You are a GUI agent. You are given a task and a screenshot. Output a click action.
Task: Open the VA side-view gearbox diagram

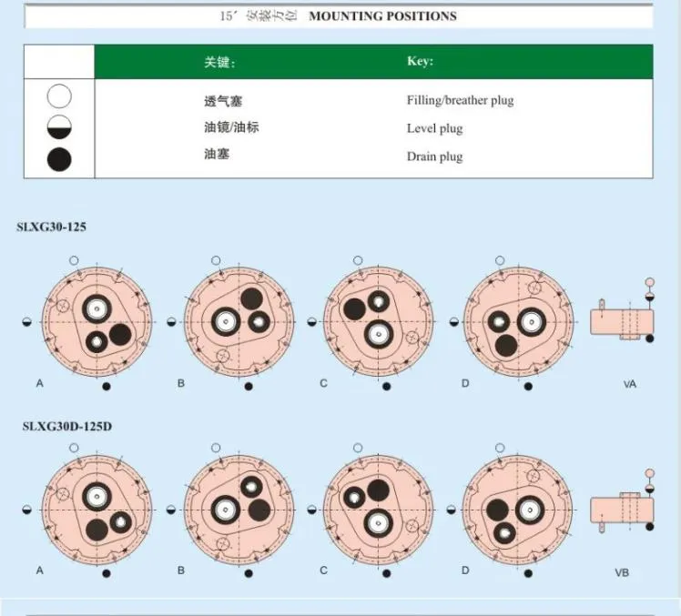(x=622, y=320)
